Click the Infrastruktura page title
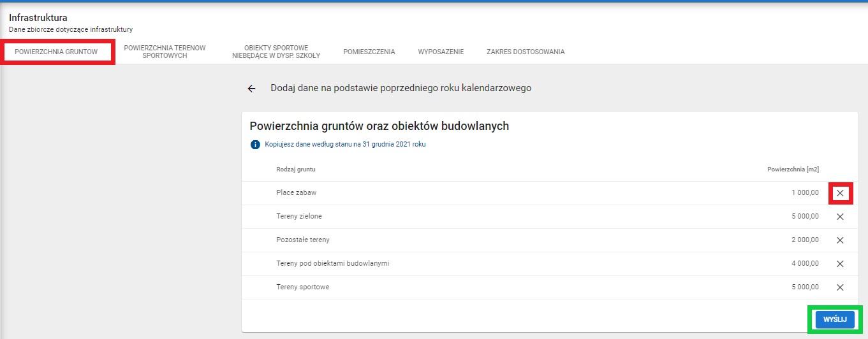Viewport: 868px width, 339px height. pyautogui.click(x=38, y=18)
